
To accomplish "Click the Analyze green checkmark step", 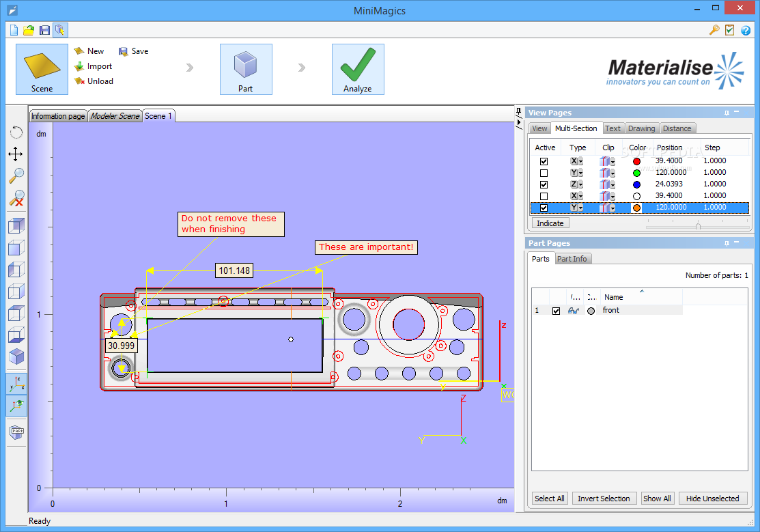I will (358, 70).
